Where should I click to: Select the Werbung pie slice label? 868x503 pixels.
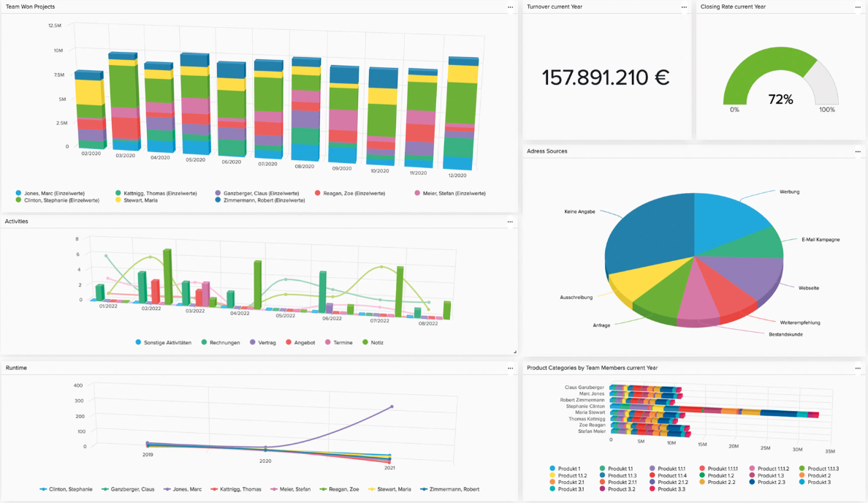[x=789, y=192]
